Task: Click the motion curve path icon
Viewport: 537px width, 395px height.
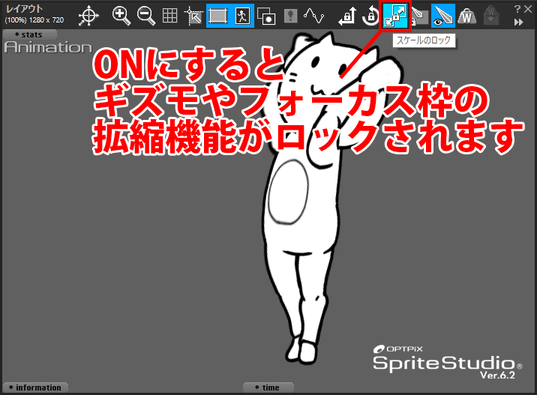Action: 315,16
